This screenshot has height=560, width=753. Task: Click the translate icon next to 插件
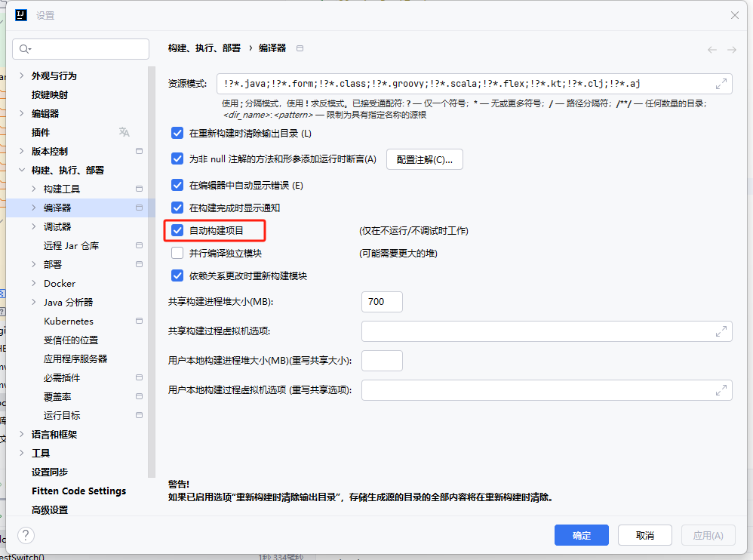coord(124,132)
